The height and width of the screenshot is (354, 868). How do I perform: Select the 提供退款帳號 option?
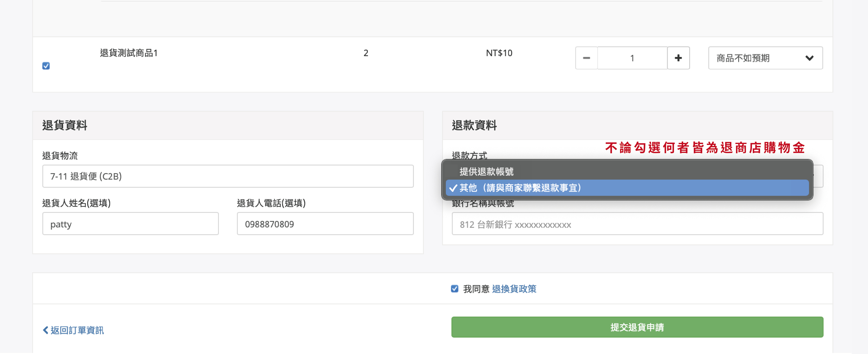point(487,172)
